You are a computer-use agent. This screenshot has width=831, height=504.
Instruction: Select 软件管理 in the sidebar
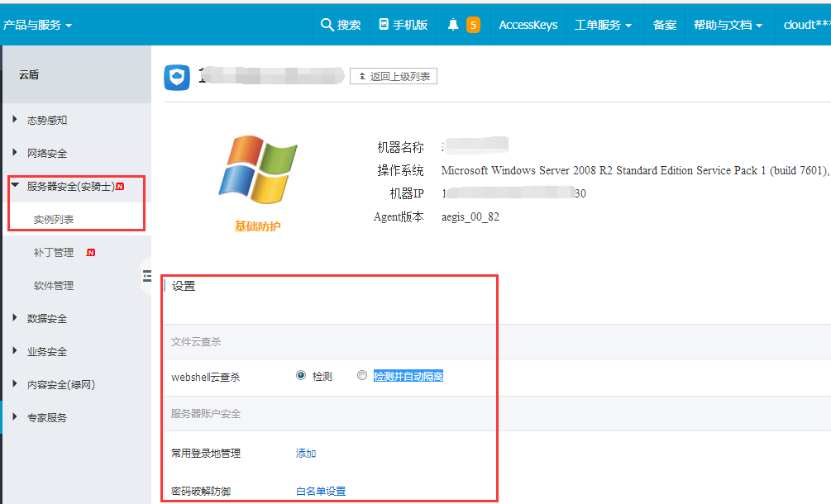(x=54, y=285)
